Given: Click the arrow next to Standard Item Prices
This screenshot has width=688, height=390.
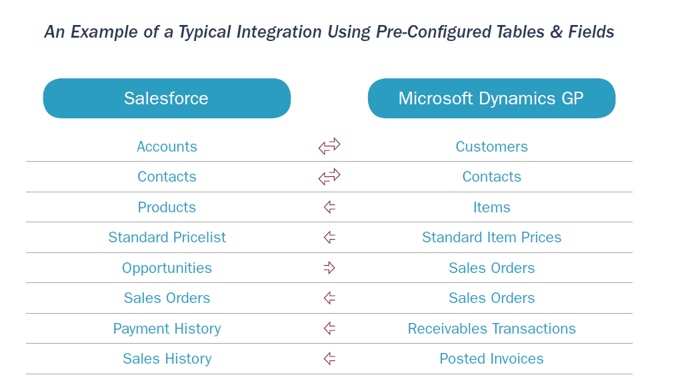Looking at the screenshot, I should tap(330, 237).
